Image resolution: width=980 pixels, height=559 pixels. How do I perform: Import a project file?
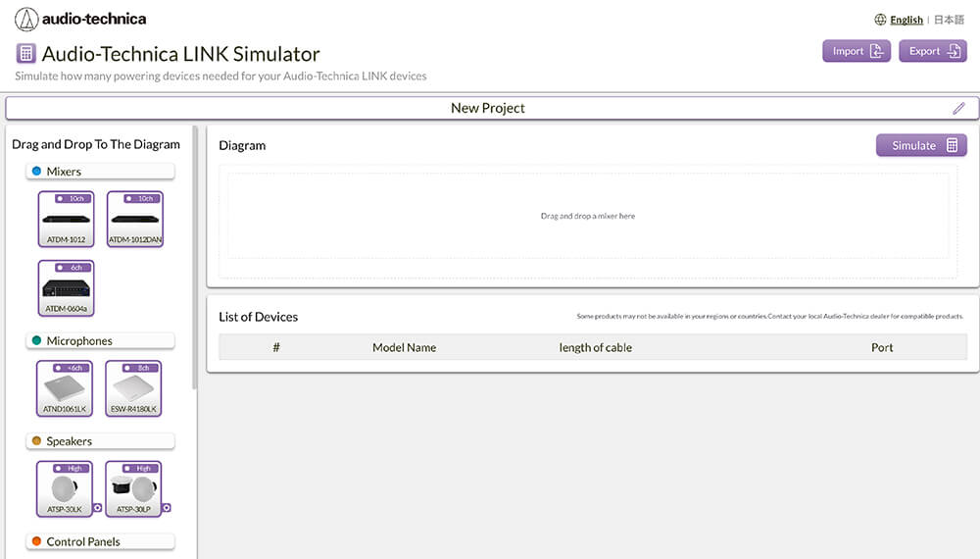point(857,51)
